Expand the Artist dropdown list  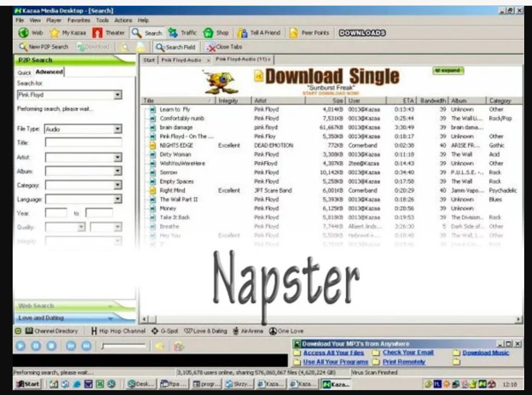pyautogui.click(x=117, y=158)
